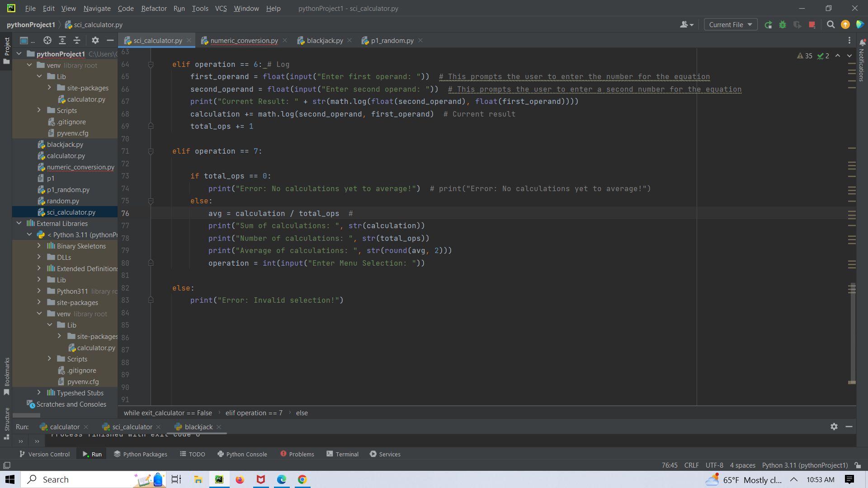This screenshot has width=868, height=488.
Task: Hide the Run tool window
Action: click(x=849, y=427)
